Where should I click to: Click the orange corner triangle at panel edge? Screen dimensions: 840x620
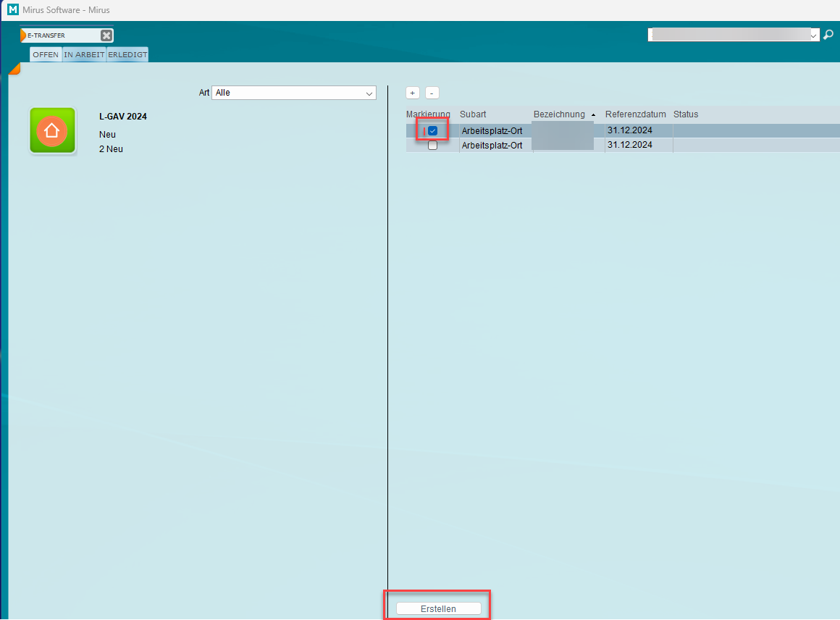coord(14,69)
